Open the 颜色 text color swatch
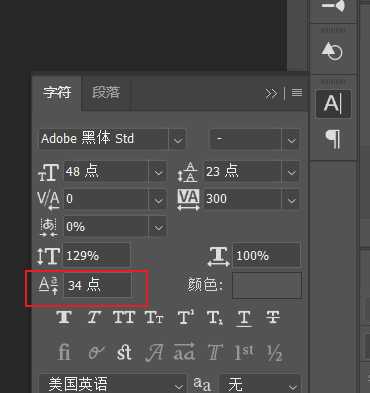 [x=267, y=286]
